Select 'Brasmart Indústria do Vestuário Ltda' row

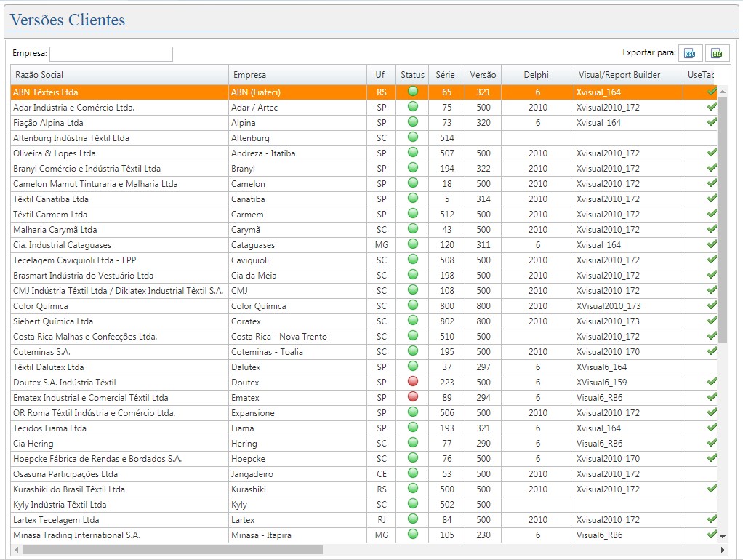coord(364,276)
